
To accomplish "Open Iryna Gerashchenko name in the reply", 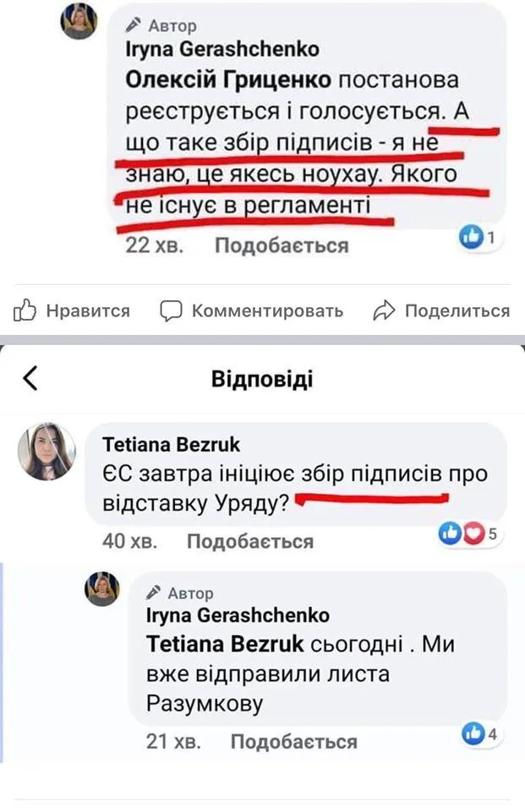I will point(238,616).
